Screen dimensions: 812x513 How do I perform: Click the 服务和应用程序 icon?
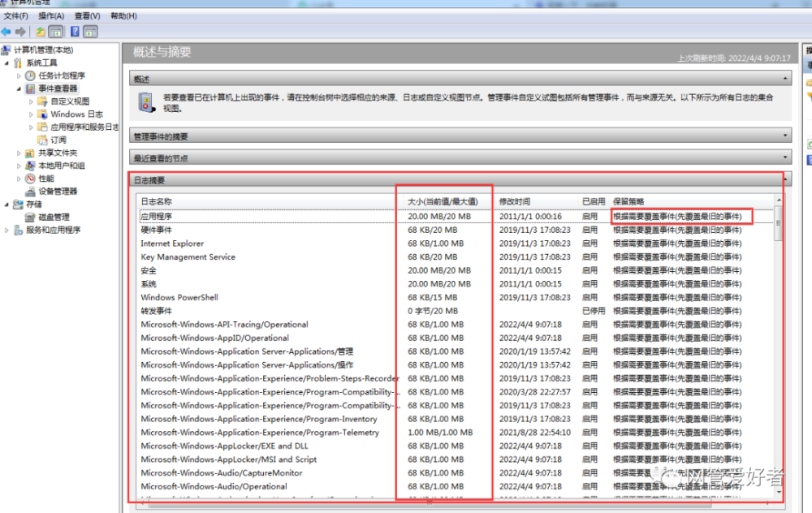click(19, 230)
